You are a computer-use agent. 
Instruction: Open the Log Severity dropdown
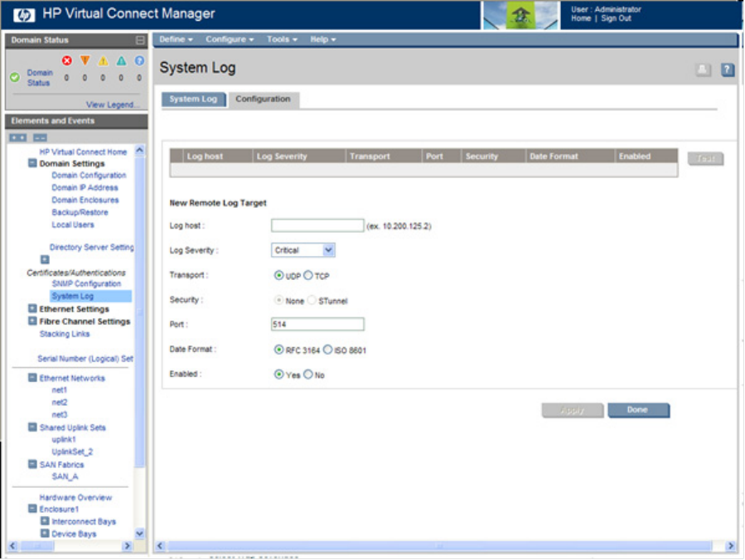(328, 250)
